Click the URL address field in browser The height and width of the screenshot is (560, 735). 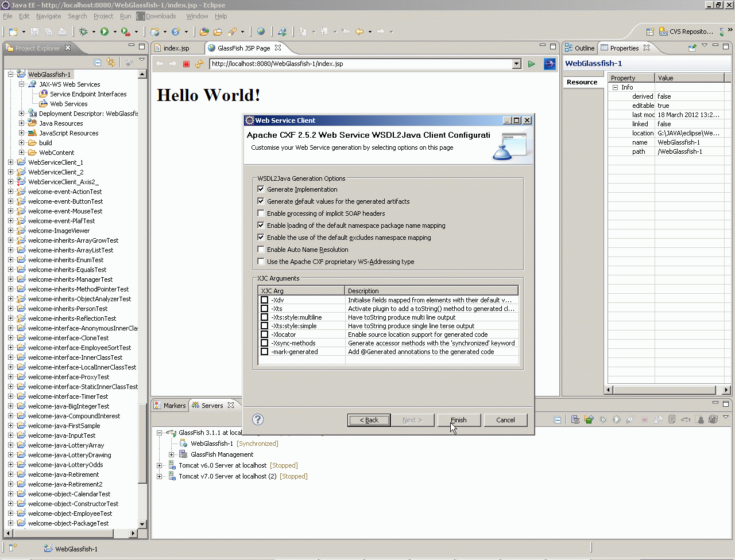[361, 64]
